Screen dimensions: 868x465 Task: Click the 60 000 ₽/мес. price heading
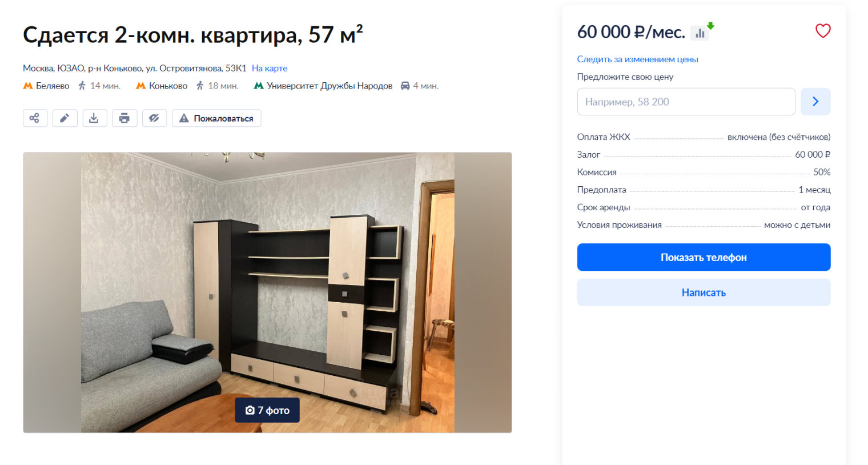pyautogui.click(x=631, y=32)
